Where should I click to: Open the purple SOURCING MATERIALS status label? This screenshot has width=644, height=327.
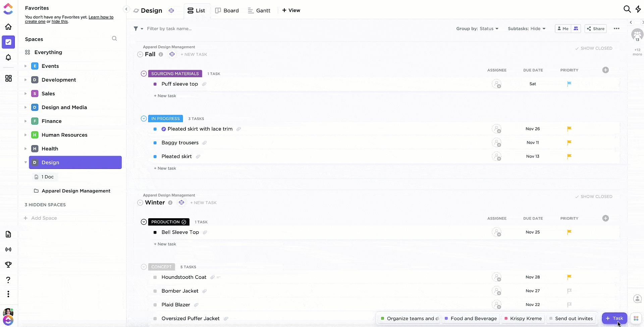tap(175, 74)
